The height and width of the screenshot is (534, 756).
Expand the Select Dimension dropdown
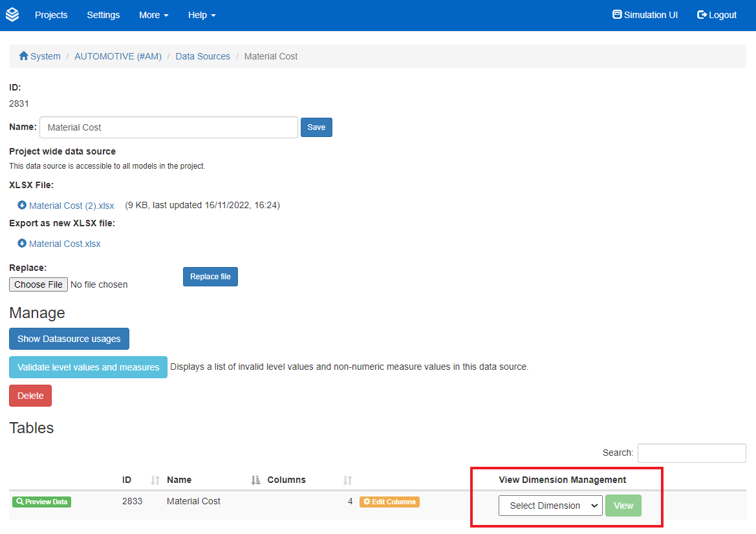tap(550, 506)
